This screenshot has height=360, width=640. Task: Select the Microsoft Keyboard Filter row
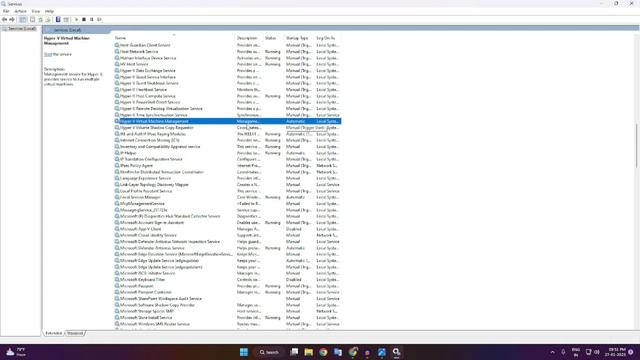click(x=227, y=280)
